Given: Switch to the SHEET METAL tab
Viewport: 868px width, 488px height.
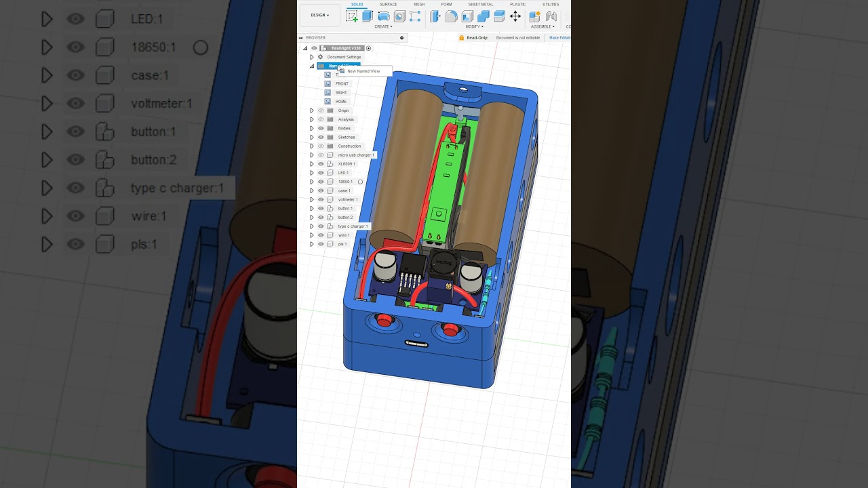Looking at the screenshot, I should [x=481, y=4].
